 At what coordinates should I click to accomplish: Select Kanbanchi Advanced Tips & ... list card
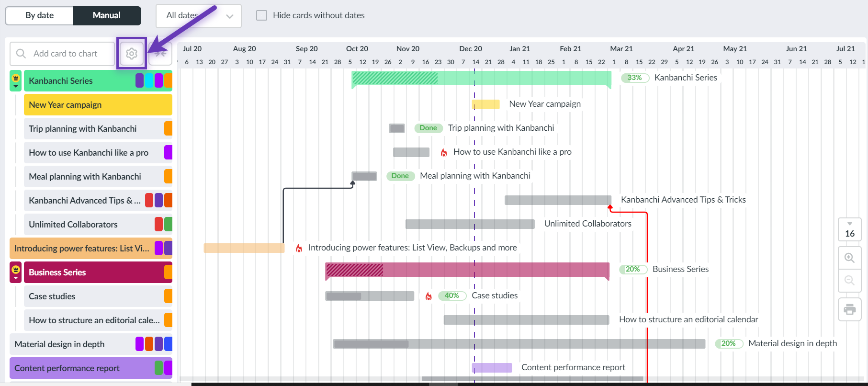[x=98, y=201]
